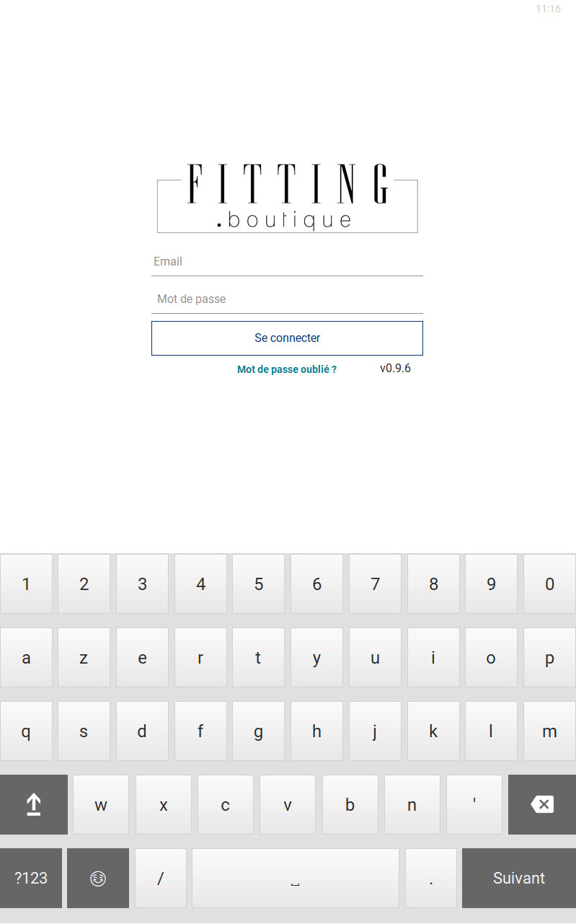Switch to ?123 symbols keyboard
Image resolution: width=576 pixels, height=924 pixels.
click(x=31, y=878)
